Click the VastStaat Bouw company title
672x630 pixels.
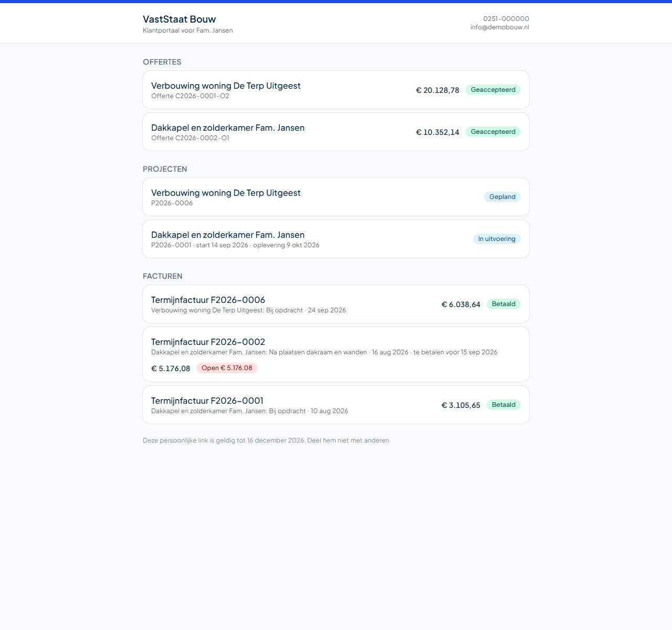click(180, 19)
